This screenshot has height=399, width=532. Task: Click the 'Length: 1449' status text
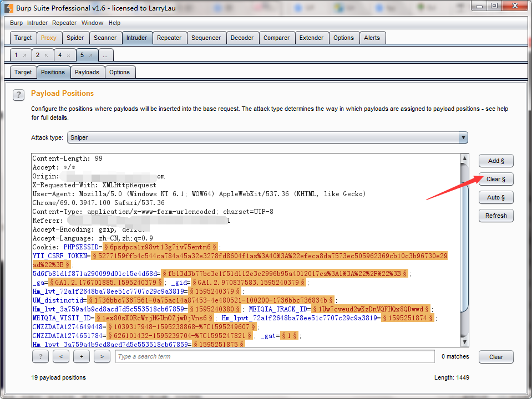(452, 377)
